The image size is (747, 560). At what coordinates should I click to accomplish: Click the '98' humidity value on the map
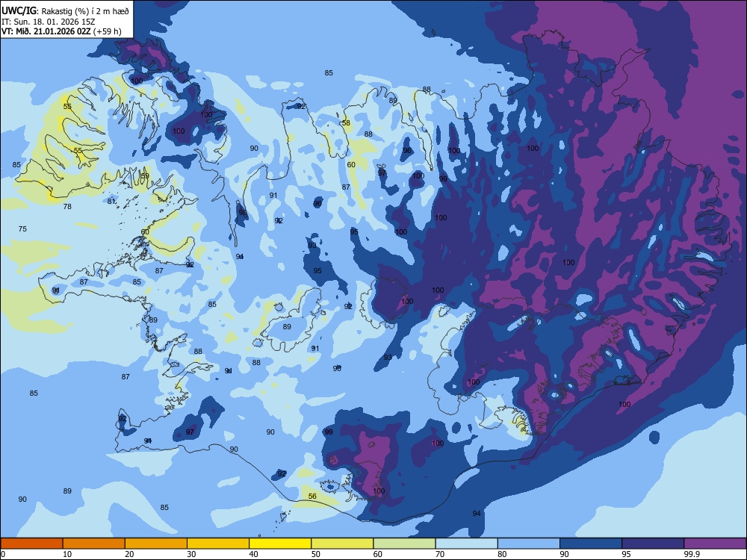point(243,212)
